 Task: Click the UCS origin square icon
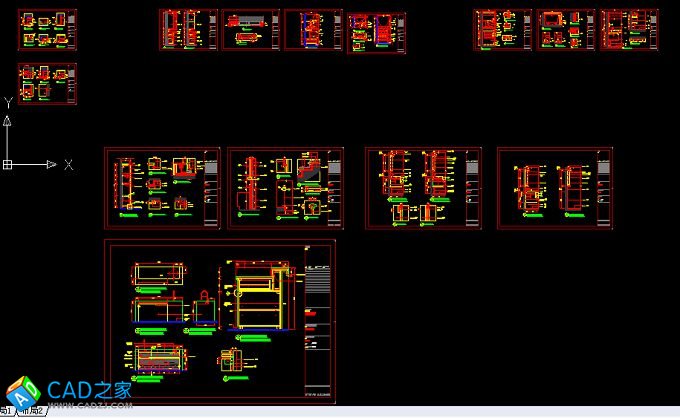coord(7,164)
